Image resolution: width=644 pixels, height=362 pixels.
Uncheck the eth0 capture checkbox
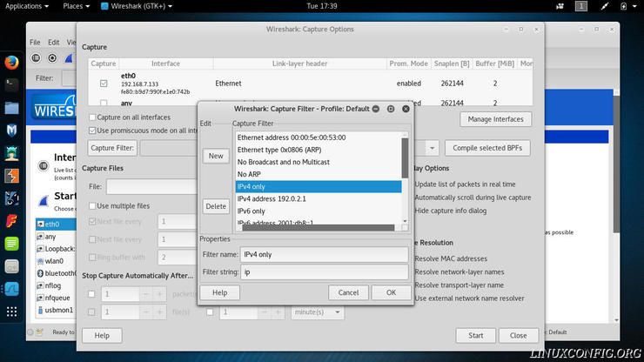[x=104, y=83]
